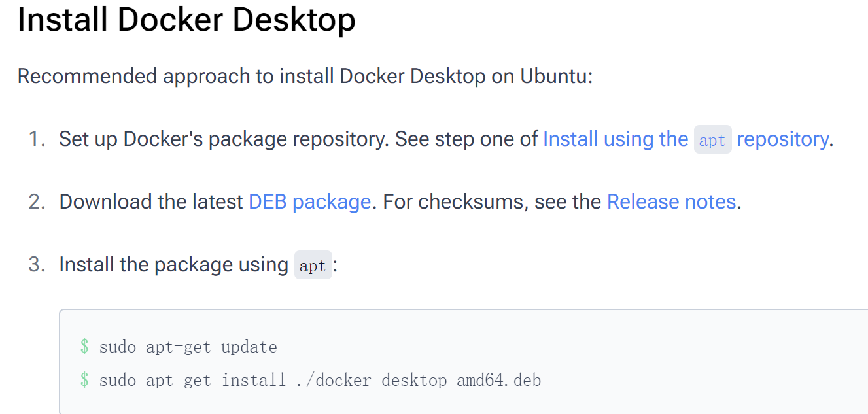Click list number 1 marker
This screenshot has height=414, width=868.
click(37, 139)
